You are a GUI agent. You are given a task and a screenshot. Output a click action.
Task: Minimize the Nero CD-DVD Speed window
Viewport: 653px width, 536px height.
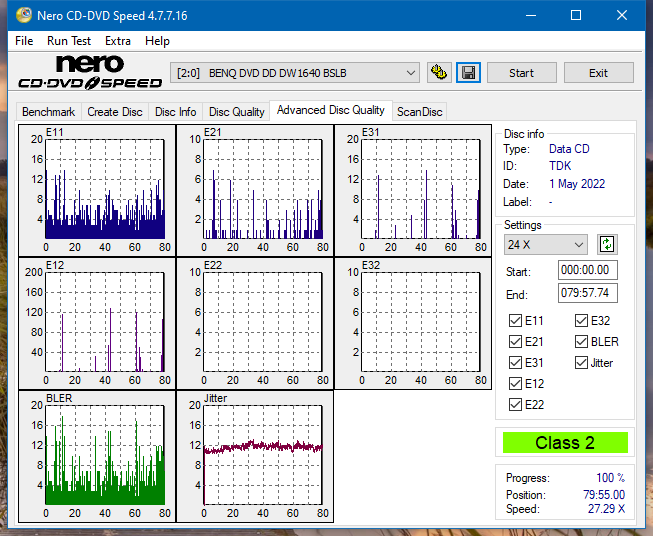[x=531, y=15]
